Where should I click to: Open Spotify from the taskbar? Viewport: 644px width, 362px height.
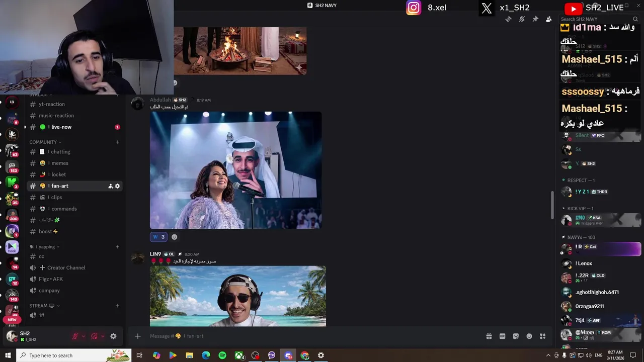pos(222,355)
